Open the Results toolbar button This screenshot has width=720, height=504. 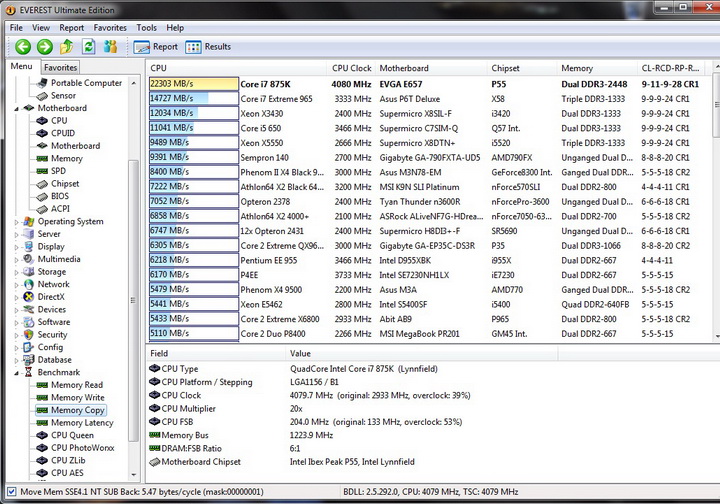[208, 47]
